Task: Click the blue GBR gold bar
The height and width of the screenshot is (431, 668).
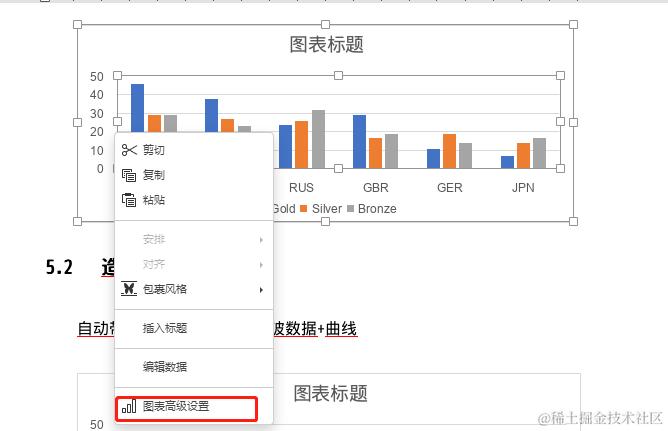Action: [360, 142]
